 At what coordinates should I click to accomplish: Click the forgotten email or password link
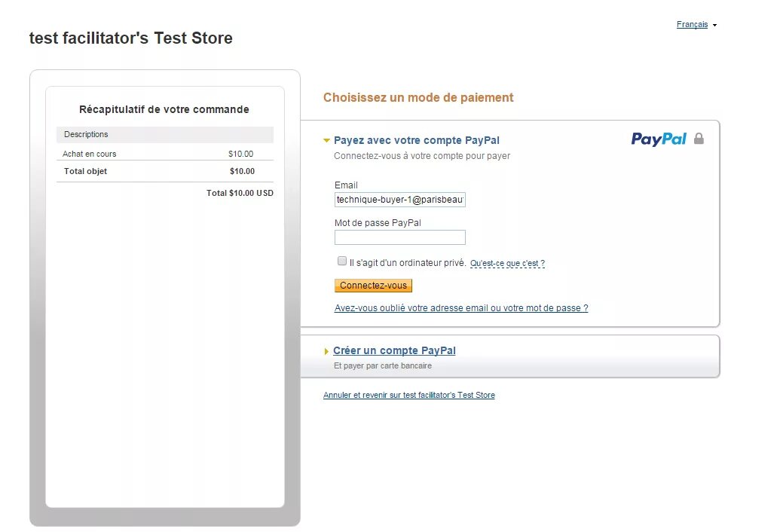pyautogui.click(x=461, y=308)
